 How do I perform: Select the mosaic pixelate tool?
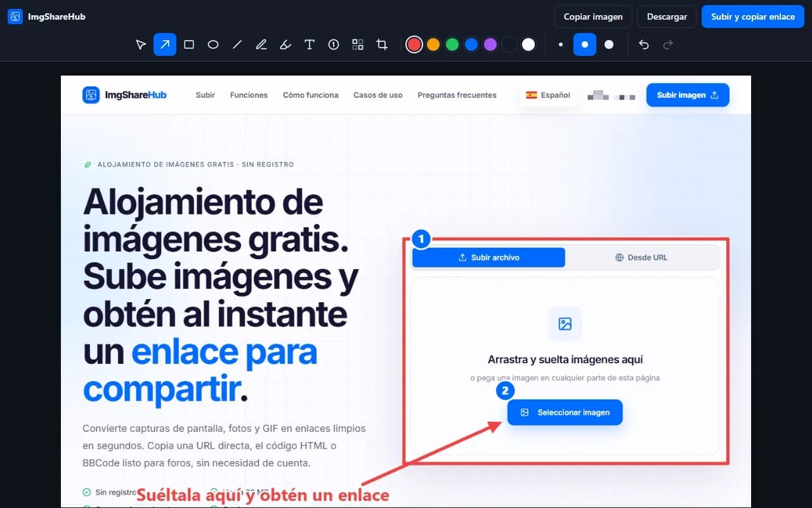coord(358,44)
